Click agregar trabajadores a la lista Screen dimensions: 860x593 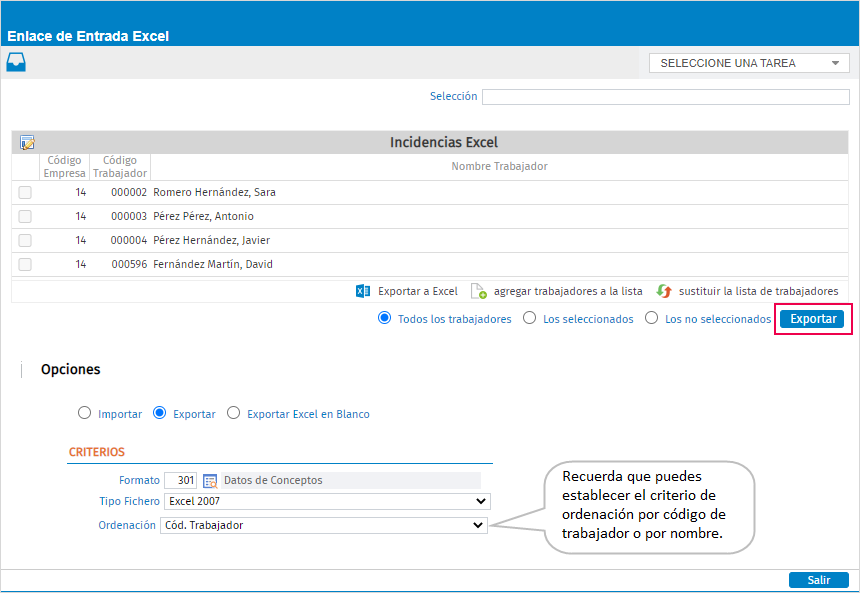(x=568, y=291)
